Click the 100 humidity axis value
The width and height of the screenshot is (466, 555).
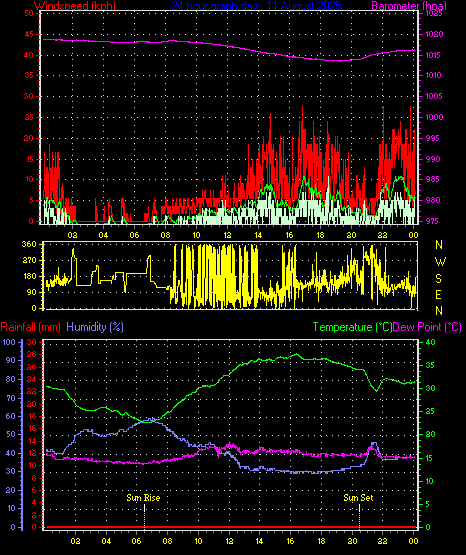9,342
